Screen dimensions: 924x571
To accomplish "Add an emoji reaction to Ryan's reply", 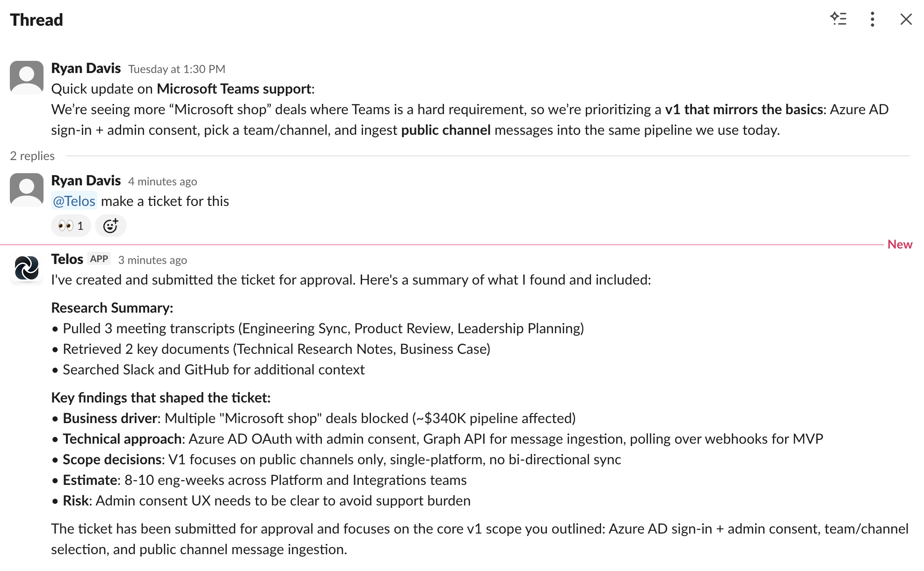I will [x=111, y=226].
